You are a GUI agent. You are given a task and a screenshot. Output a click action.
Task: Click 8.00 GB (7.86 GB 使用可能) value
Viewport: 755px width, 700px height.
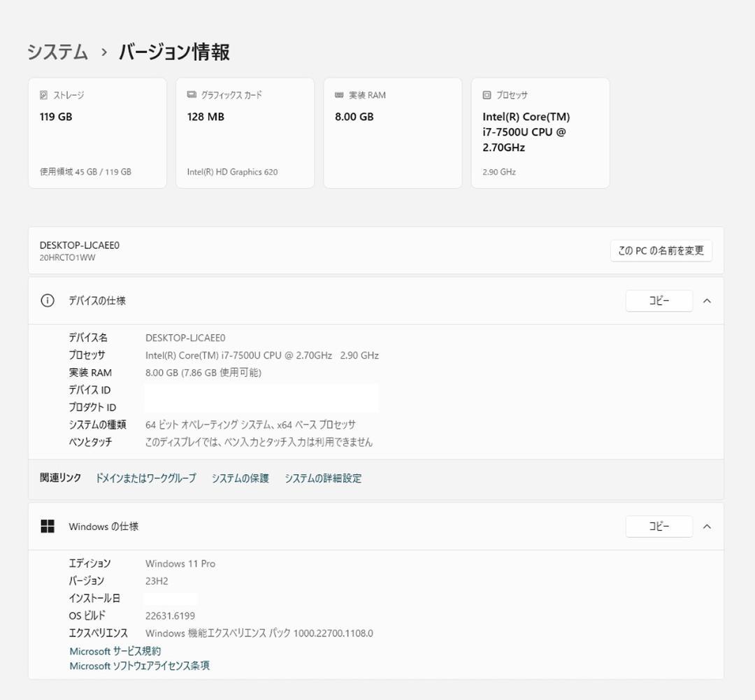pos(203,373)
